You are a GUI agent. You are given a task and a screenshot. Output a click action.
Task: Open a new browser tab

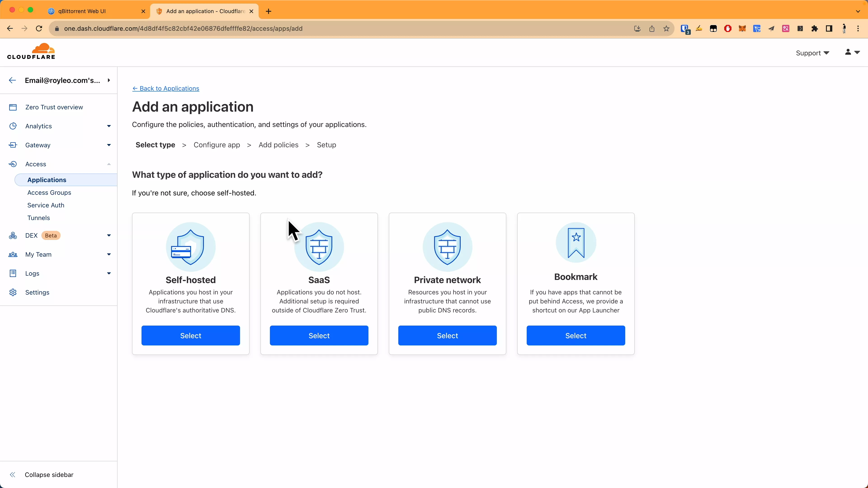coord(268,11)
